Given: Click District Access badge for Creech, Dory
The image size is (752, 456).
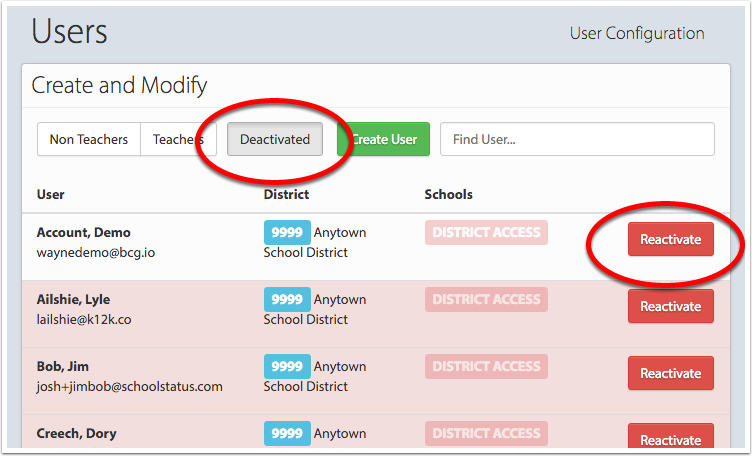Looking at the screenshot, I should (x=486, y=433).
